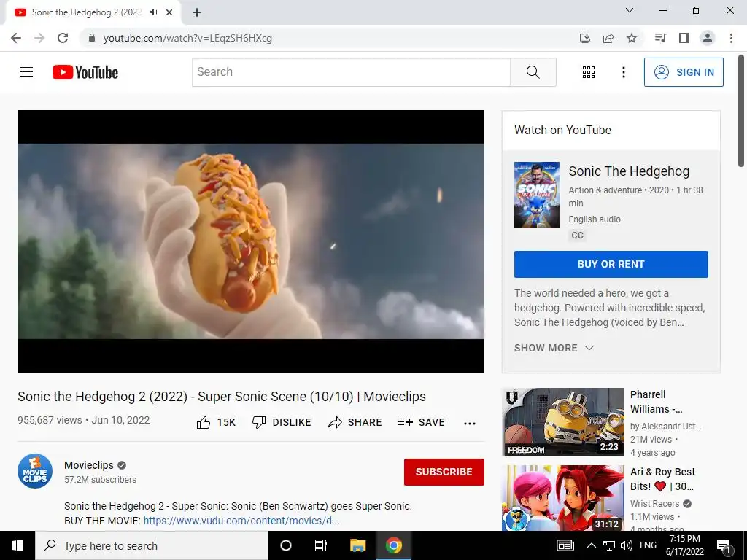This screenshot has width=747, height=560.
Task: Open the tab search dropdown arrow
Action: coord(630,10)
